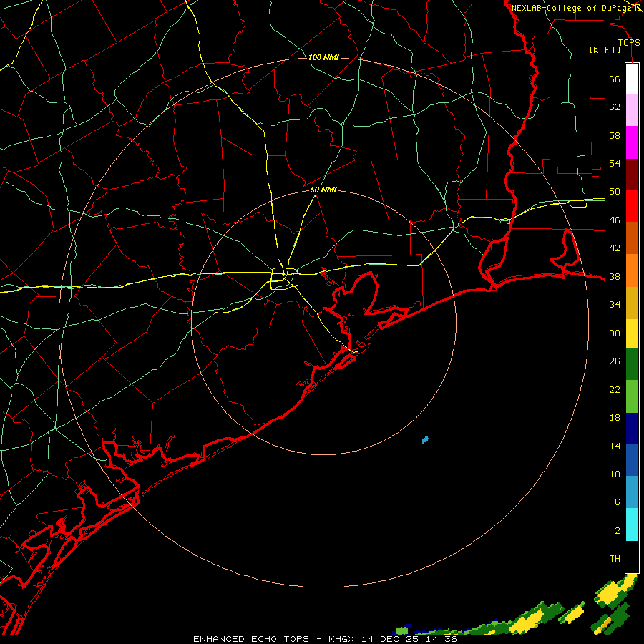Click the magenta 58 kft legend swatch
This screenshot has height=644, width=644.
(632, 142)
